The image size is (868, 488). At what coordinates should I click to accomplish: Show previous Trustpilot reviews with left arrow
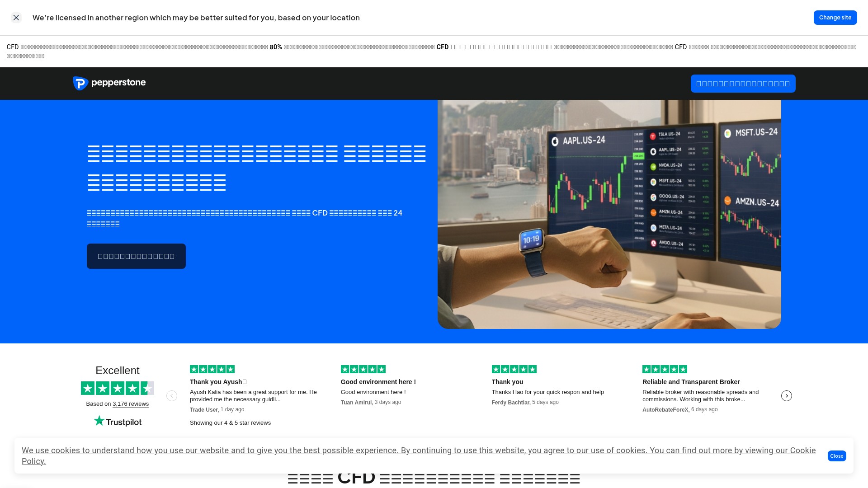(x=172, y=396)
